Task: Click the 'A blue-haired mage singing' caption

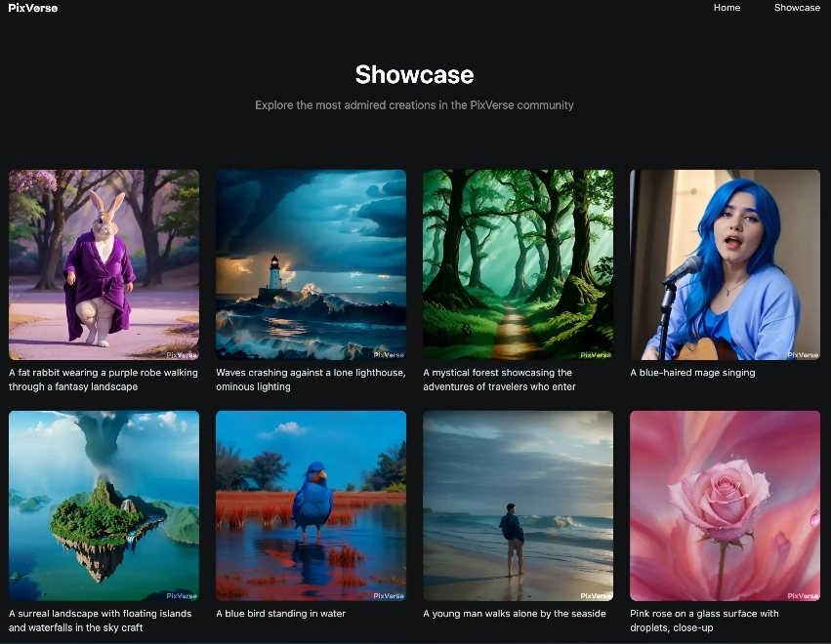Action: tap(692, 373)
